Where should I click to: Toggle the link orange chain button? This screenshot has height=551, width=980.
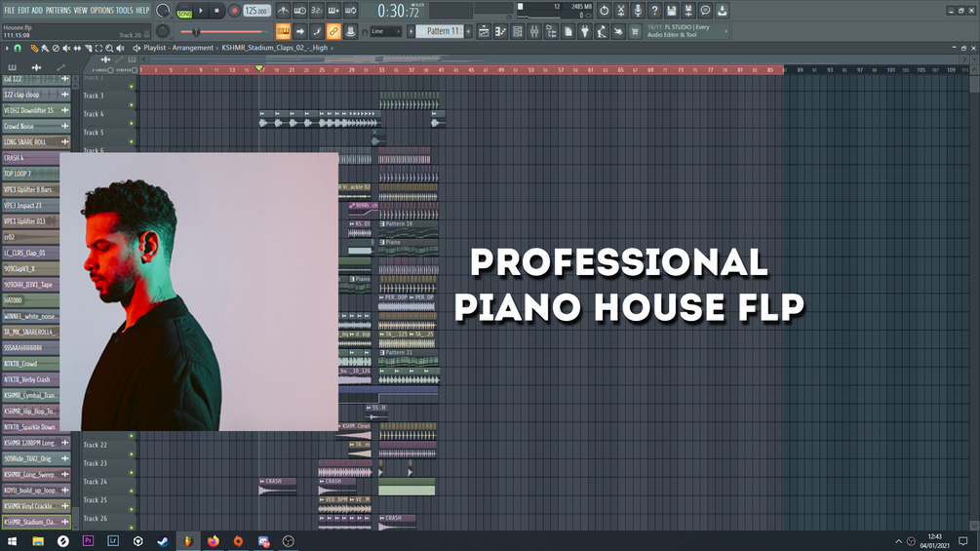(x=333, y=31)
